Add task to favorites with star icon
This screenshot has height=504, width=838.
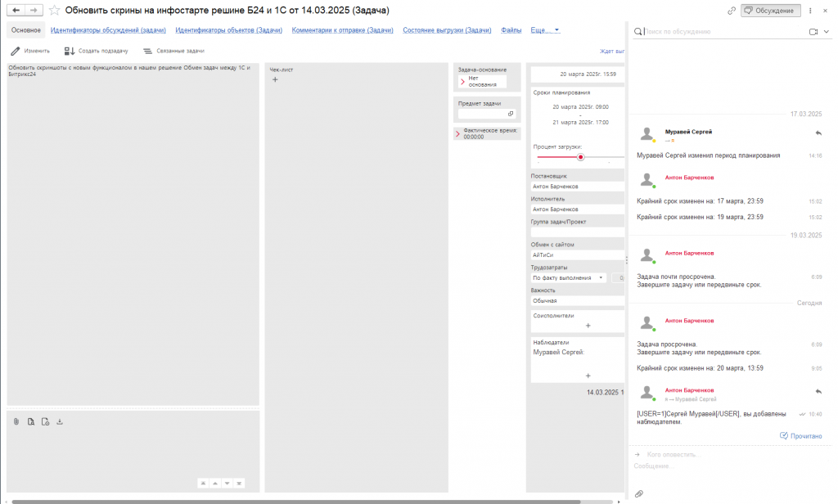[55, 11]
